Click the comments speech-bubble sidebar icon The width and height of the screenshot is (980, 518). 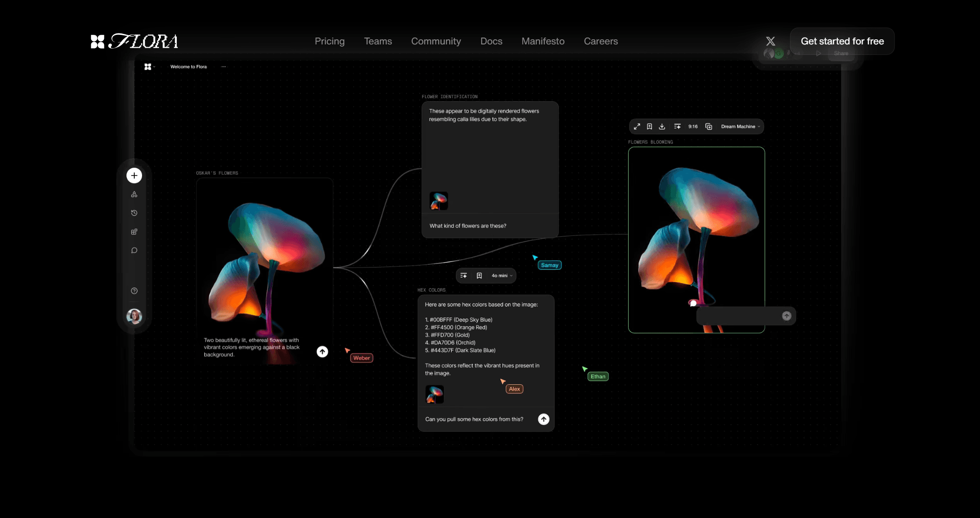click(134, 251)
